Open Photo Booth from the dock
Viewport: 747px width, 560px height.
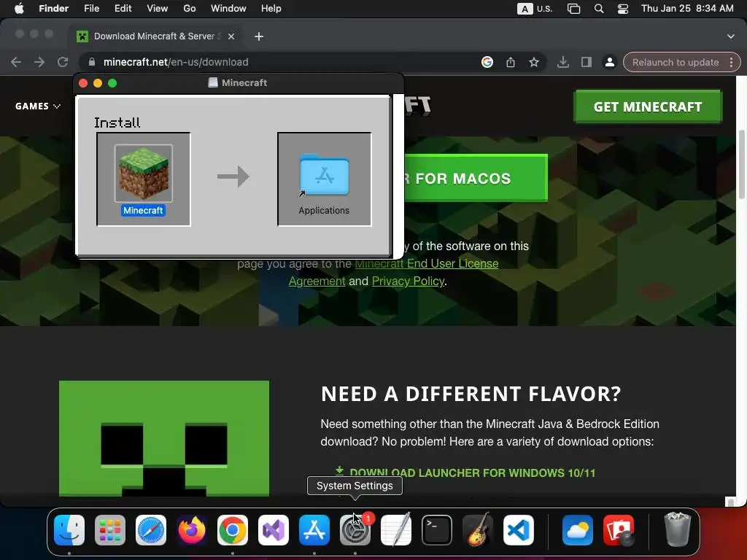click(x=619, y=530)
